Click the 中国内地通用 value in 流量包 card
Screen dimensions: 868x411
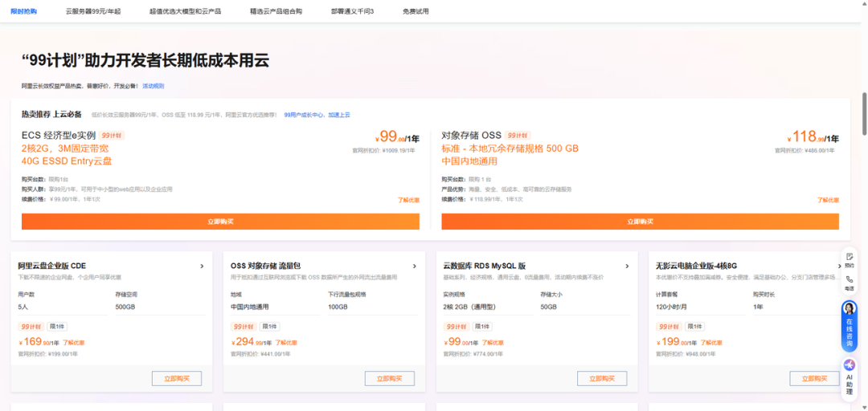(250, 307)
